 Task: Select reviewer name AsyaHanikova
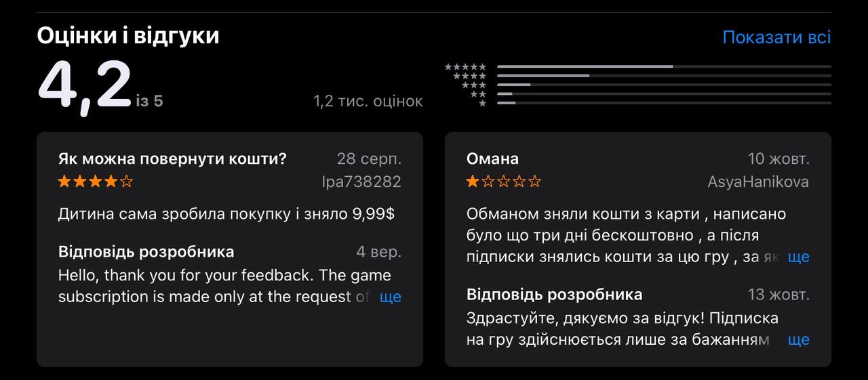tap(757, 182)
